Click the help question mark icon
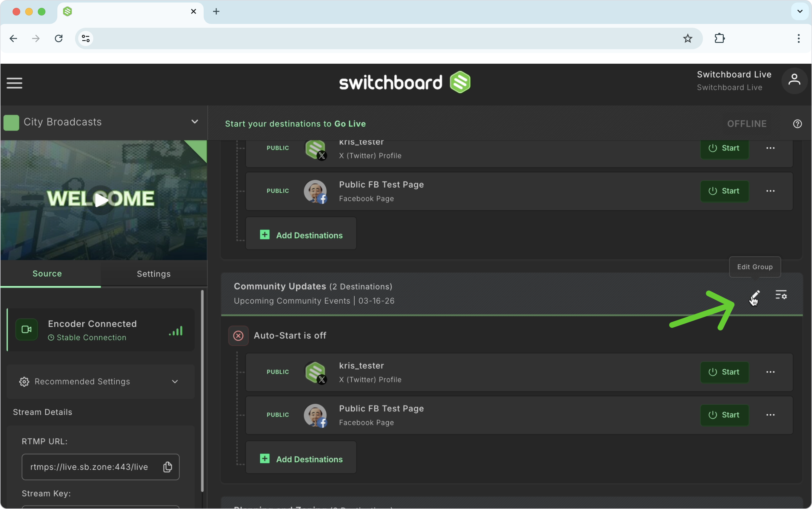812x509 pixels. 797,124
